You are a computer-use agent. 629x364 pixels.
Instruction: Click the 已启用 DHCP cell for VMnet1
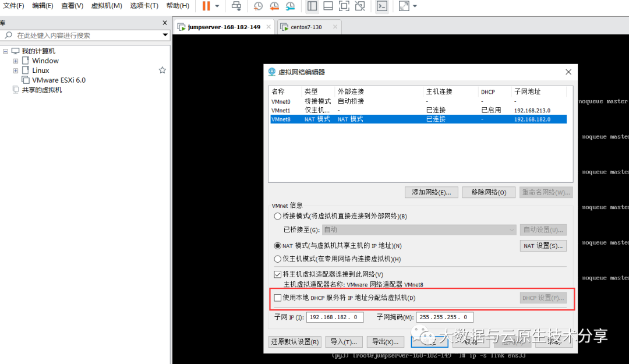[x=491, y=110]
